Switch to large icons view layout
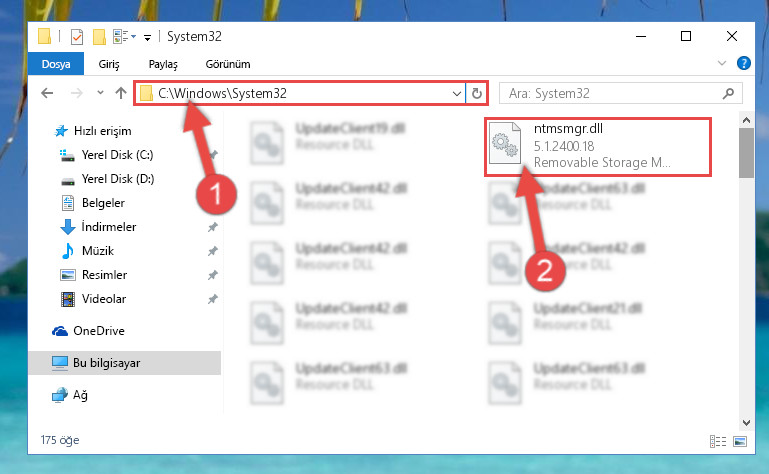The width and height of the screenshot is (769, 474). pos(740,441)
